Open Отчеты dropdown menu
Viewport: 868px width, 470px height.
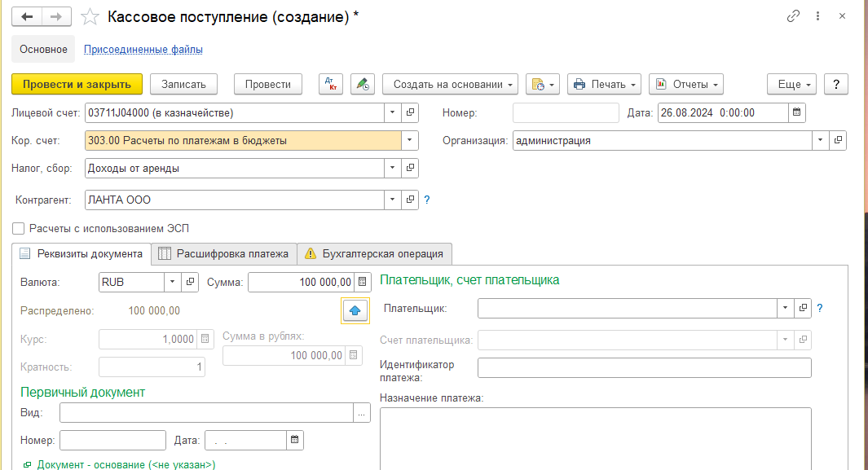coord(686,84)
